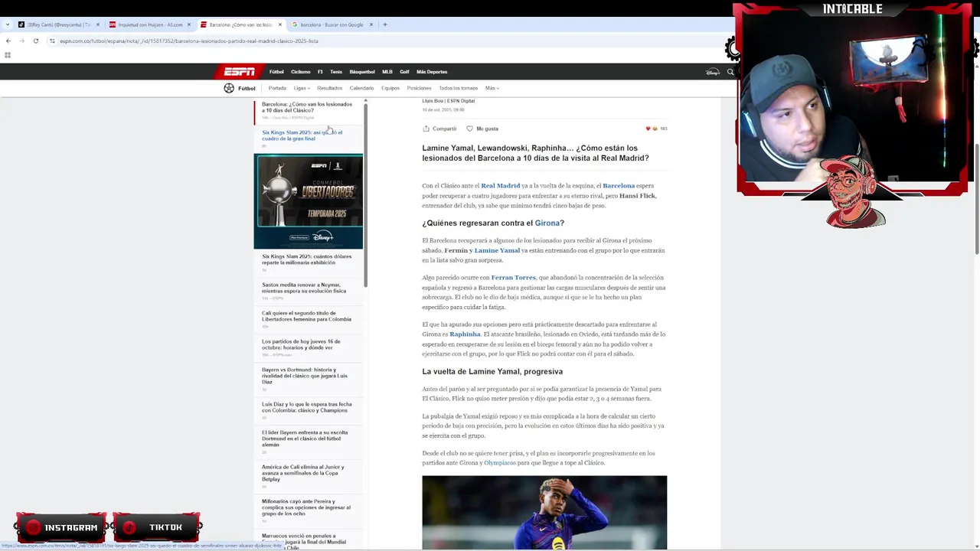Expand the Más dropdown in sub-navigation
The image size is (980, 551).
[492, 88]
